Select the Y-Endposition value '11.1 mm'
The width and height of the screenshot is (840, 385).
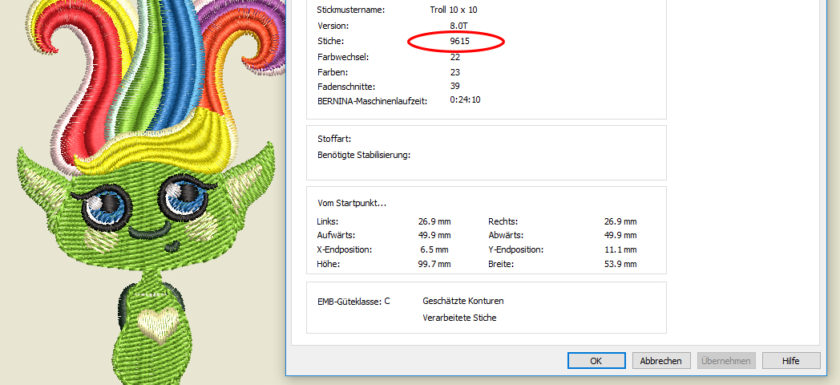click(x=620, y=250)
